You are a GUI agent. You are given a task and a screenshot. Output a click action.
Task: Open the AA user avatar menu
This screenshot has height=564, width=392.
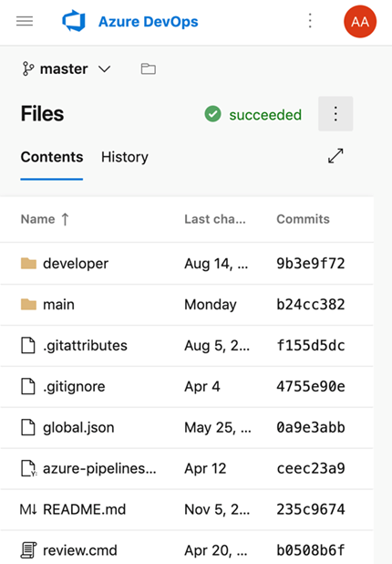360,22
